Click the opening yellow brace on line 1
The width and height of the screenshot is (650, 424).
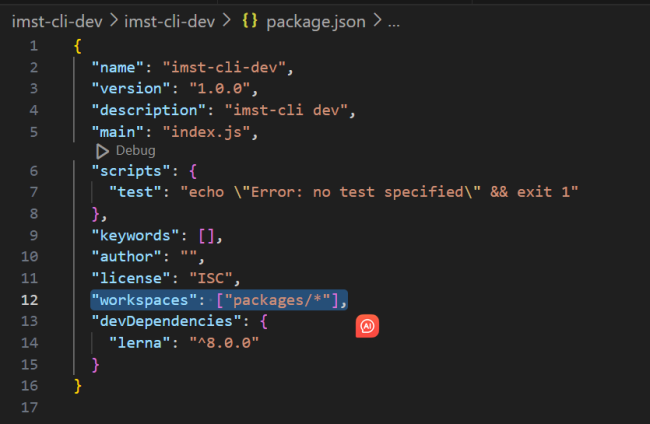coord(78,46)
